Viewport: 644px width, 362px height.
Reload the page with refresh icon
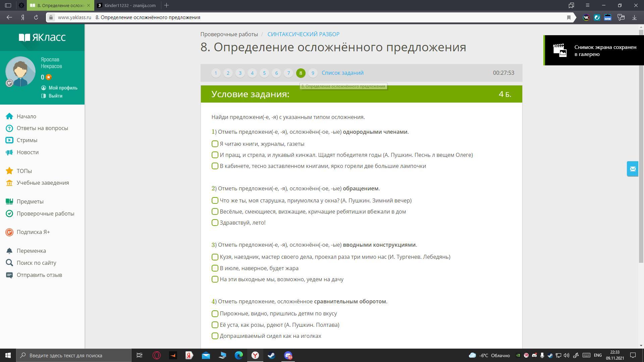(x=36, y=17)
